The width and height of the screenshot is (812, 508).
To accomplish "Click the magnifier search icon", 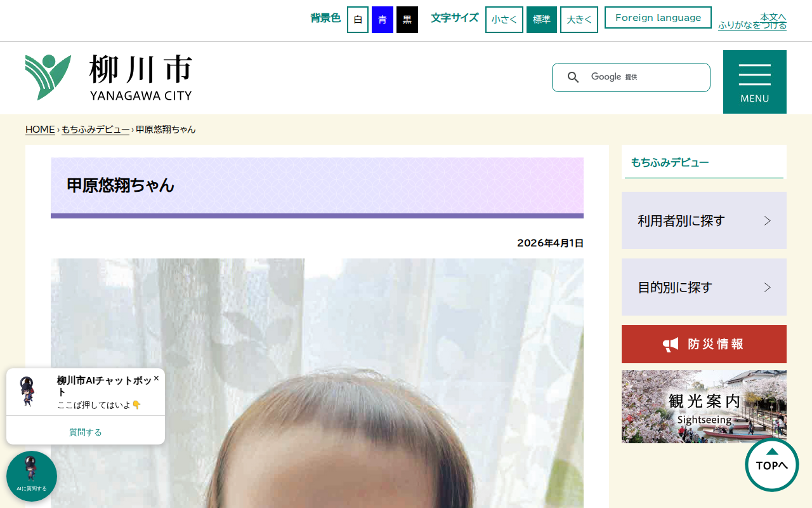I will coord(573,77).
